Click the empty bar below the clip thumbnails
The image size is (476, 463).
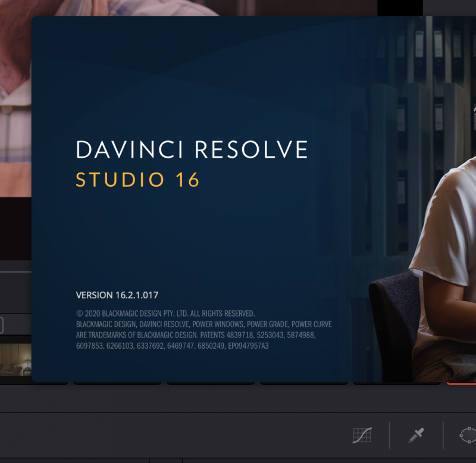238,399
